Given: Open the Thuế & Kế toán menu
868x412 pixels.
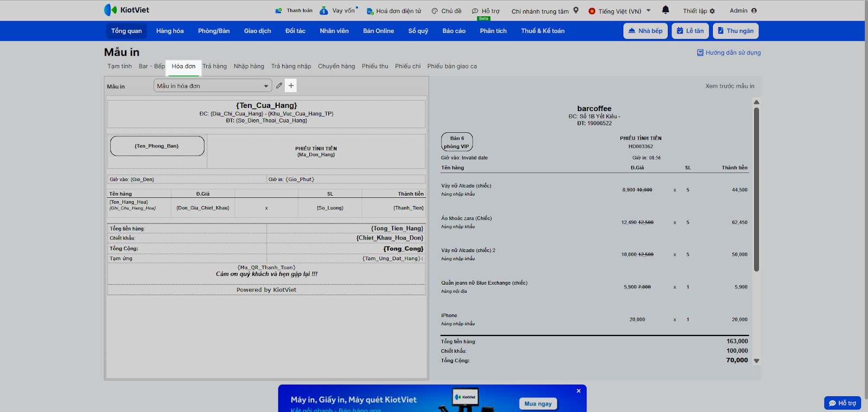Looking at the screenshot, I should [543, 31].
